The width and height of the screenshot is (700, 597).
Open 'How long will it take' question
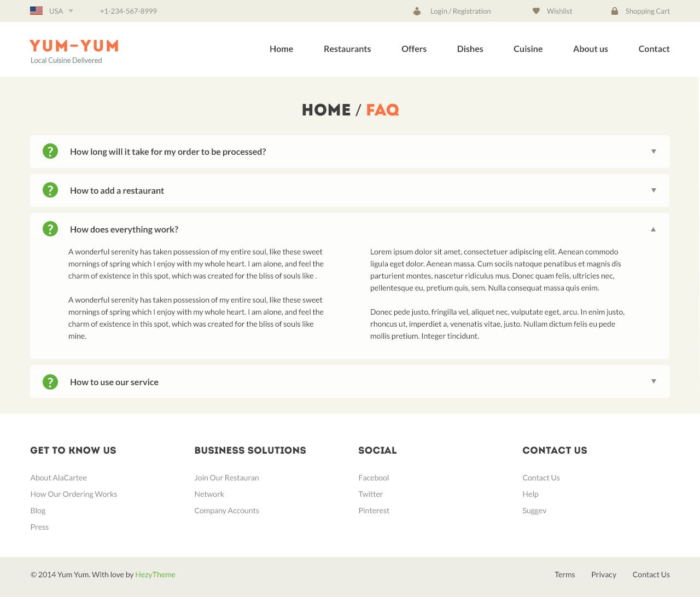coord(168,152)
